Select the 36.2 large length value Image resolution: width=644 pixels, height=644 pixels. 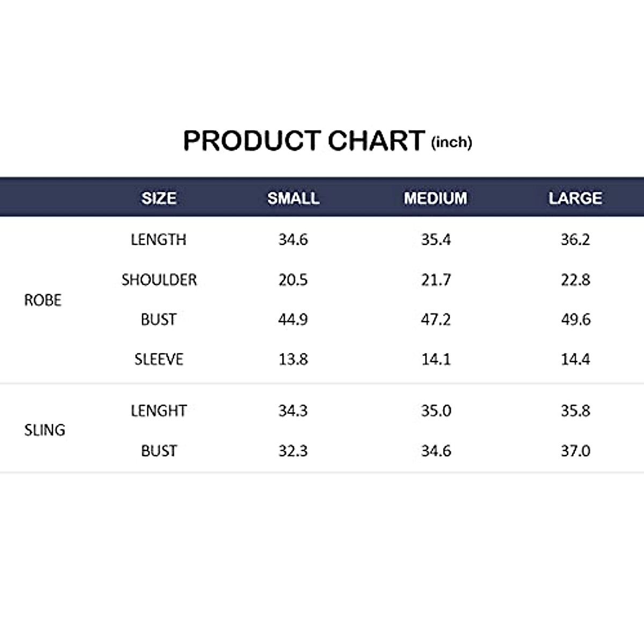tap(575, 239)
